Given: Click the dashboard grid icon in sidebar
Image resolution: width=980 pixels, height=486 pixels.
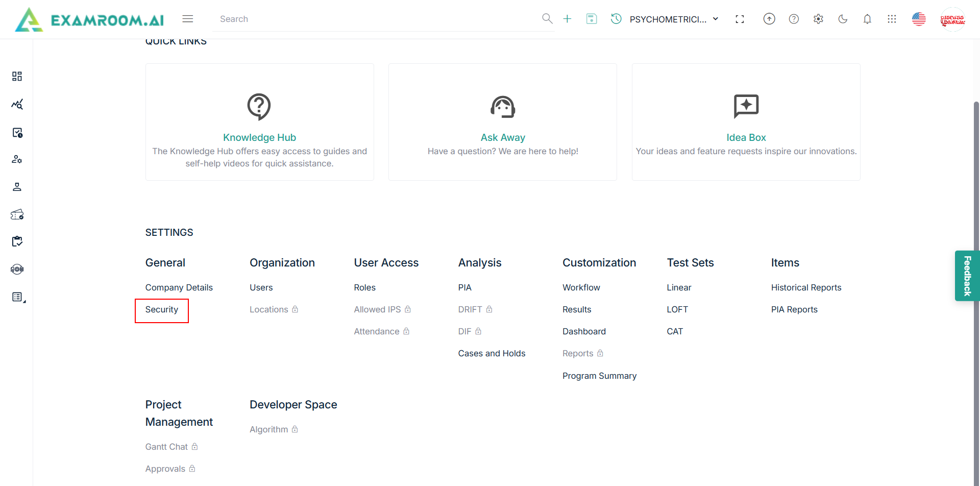Looking at the screenshot, I should point(17,76).
